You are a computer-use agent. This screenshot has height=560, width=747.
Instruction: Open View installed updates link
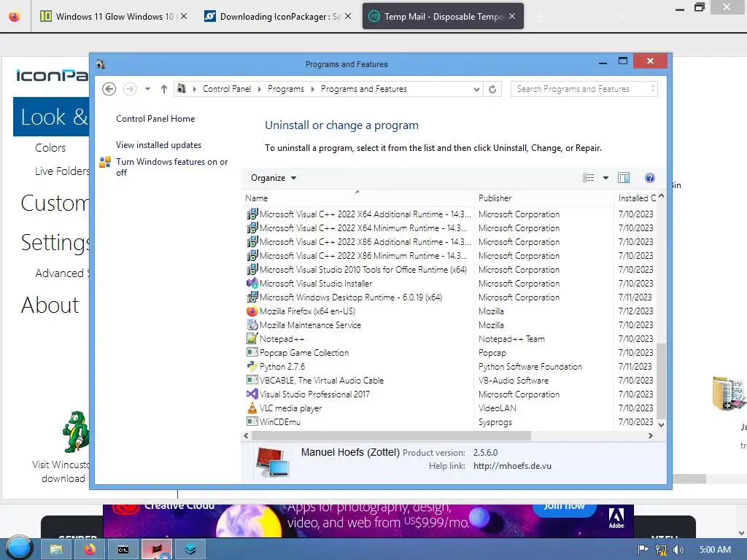[158, 145]
